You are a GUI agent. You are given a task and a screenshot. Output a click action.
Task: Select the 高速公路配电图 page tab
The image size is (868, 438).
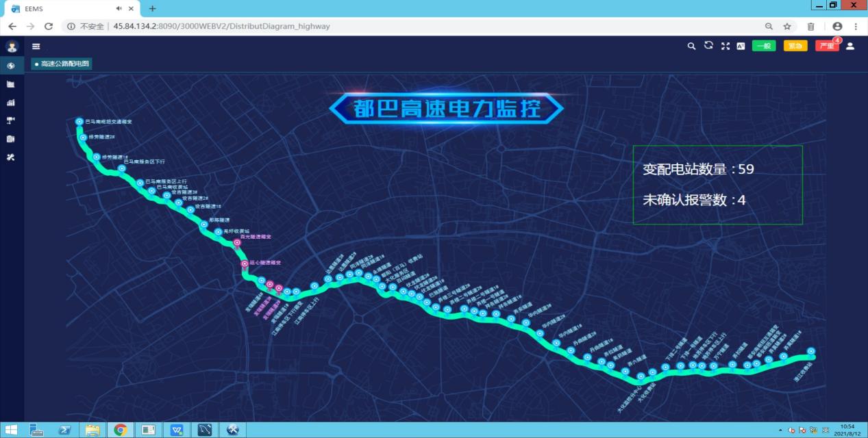62,64
